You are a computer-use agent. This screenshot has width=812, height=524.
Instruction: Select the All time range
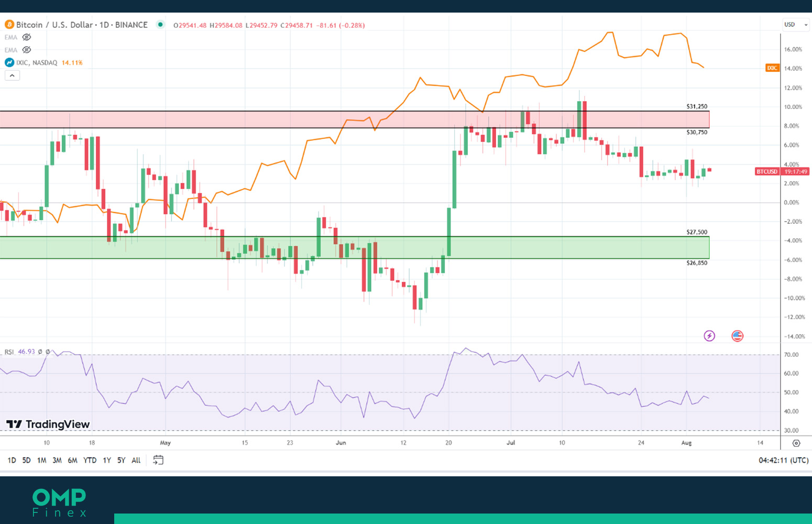[x=136, y=461]
